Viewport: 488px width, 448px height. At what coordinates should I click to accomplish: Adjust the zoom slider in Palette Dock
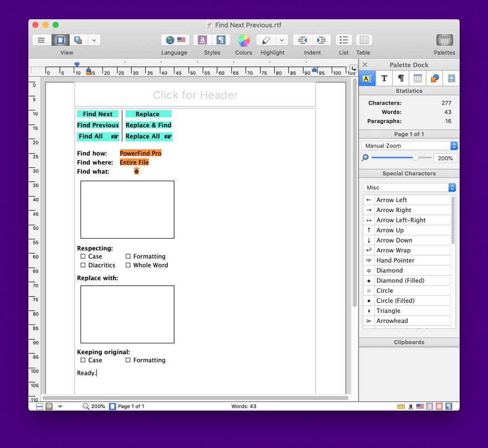[x=415, y=158]
